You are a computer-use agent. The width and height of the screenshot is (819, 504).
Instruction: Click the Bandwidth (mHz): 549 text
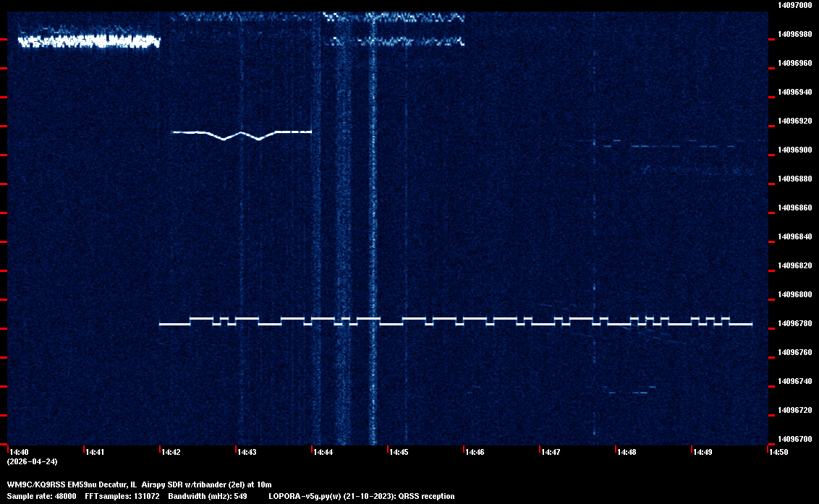208,496
